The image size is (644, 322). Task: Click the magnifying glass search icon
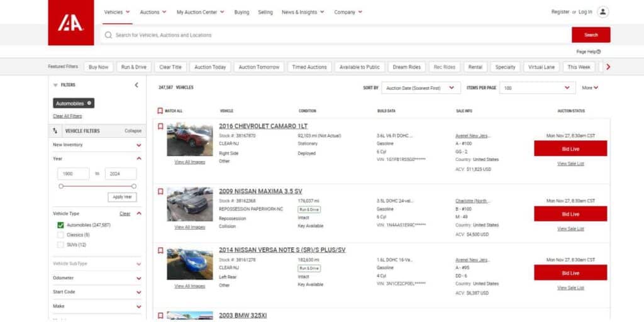point(109,35)
